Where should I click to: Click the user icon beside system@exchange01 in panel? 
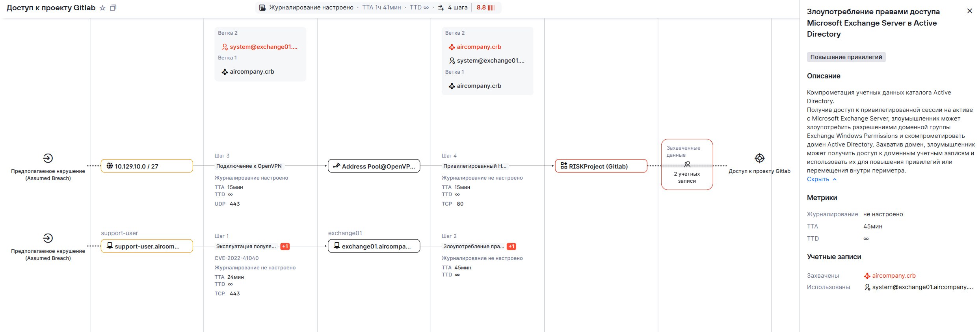867,287
